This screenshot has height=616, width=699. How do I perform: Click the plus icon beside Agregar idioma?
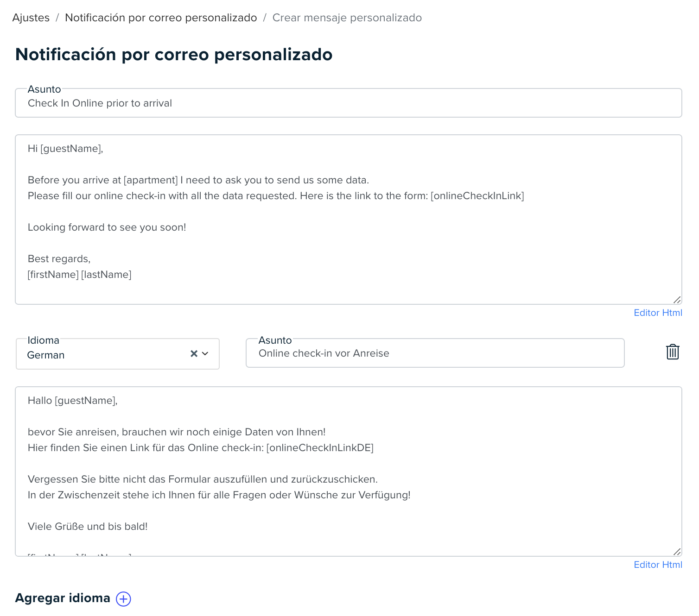pos(123,599)
